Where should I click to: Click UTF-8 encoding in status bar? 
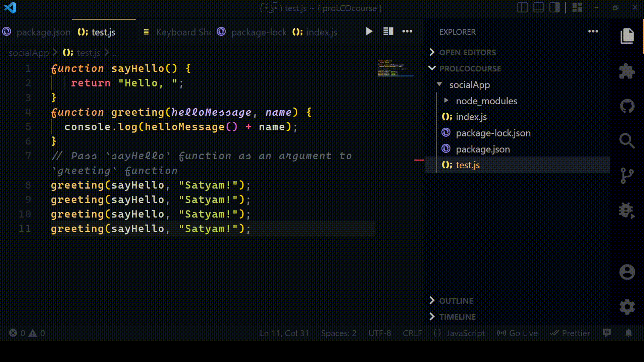tap(379, 333)
